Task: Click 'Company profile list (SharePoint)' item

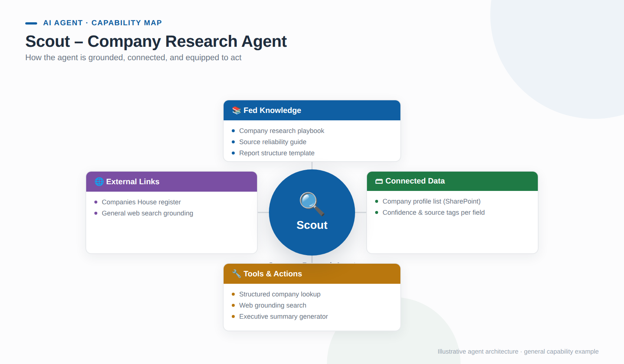Action: [x=432, y=201]
